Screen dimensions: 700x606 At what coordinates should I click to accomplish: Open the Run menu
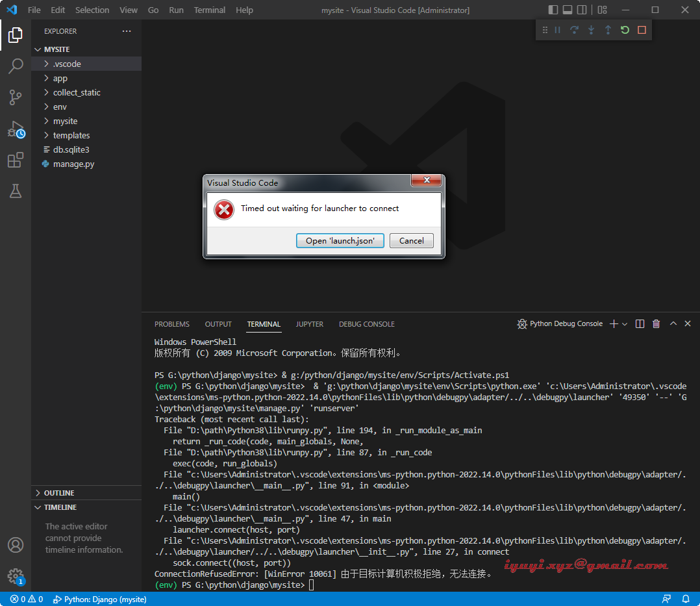pyautogui.click(x=175, y=10)
